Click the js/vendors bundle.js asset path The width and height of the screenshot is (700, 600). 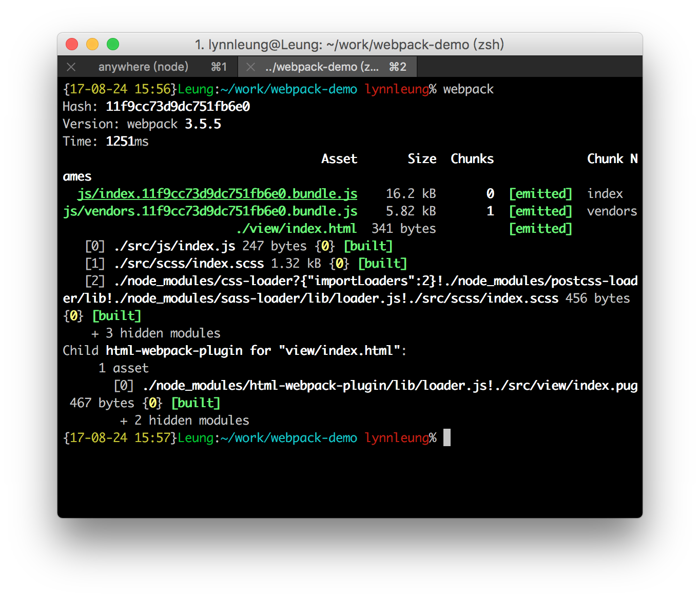pos(210,211)
